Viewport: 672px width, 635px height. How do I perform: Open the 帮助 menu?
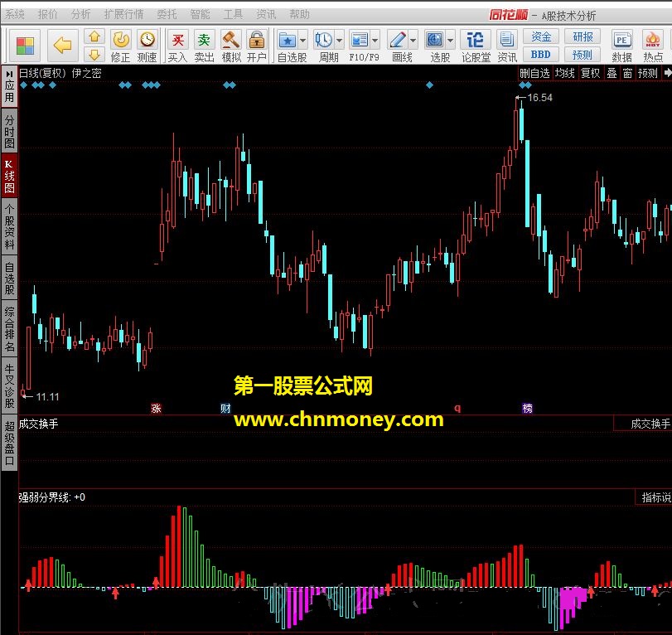300,15
